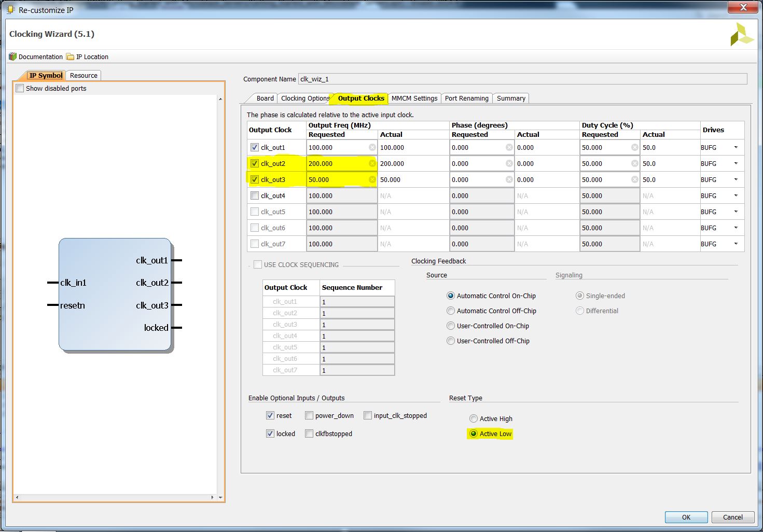Image resolution: width=763 pixels, height=532 pixels.
Task: Uncheck the clk_out2 output clock checkbox
Action: coord(255,163)
